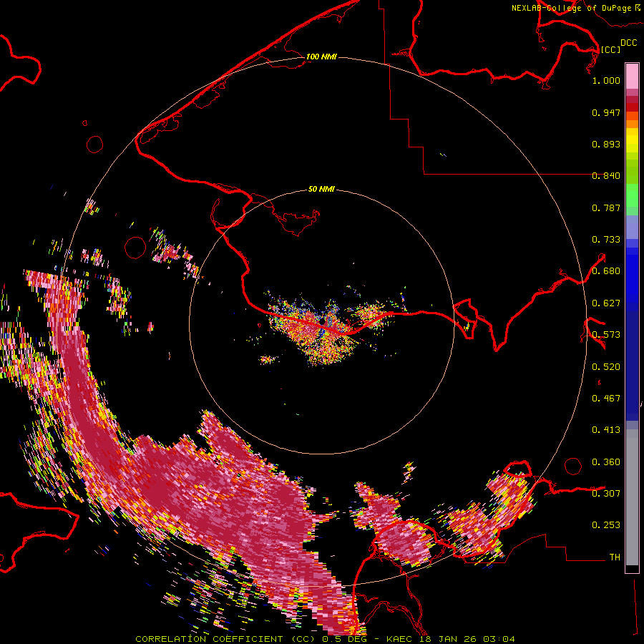Click the black radar site dot at map center

323,321
